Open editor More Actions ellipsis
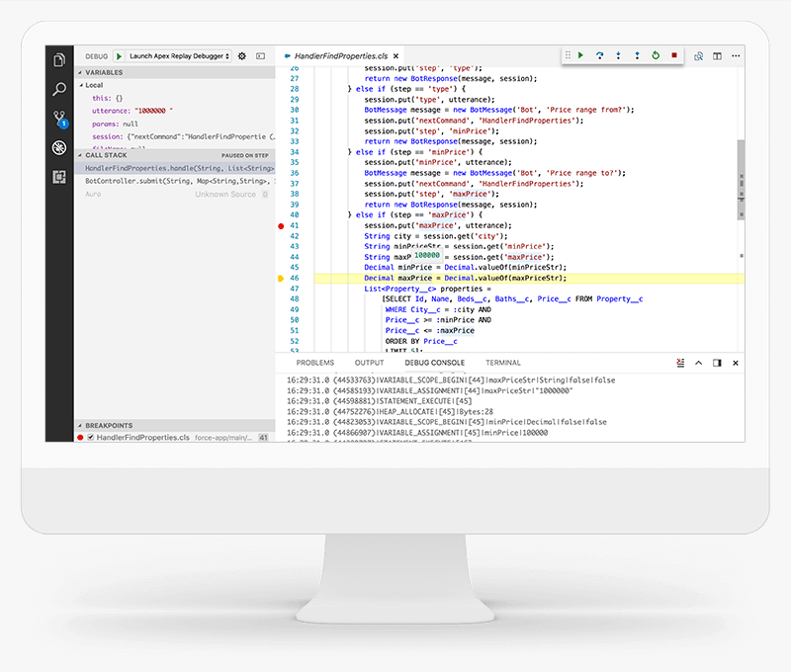The height and width of the screenshot is (672, 791). (736, 56)
